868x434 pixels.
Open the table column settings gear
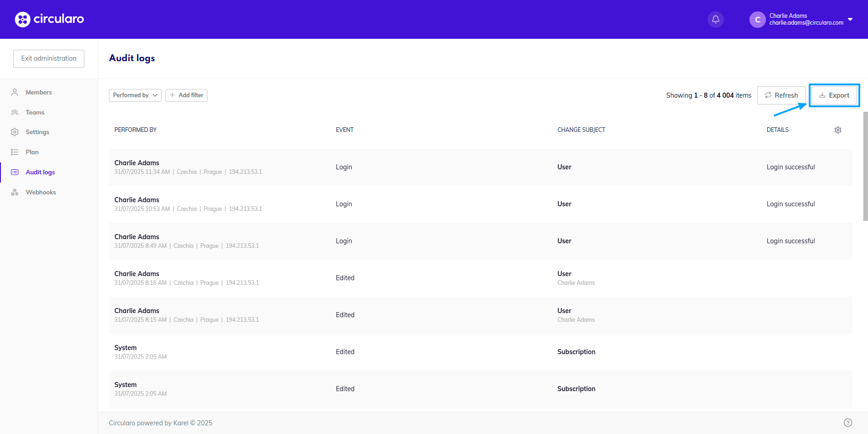tap(838, 130)
